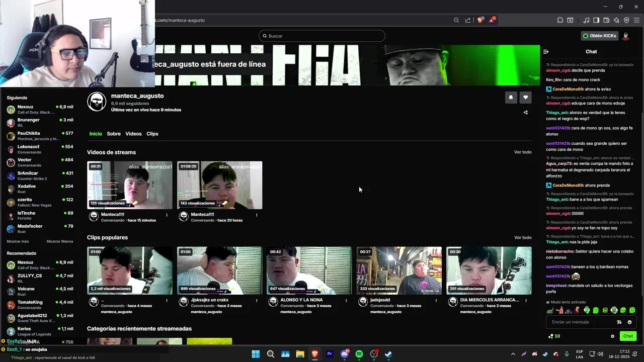Screen dimensions: 644x362
Task: Open Windows taskbar search
Action: 271,354
